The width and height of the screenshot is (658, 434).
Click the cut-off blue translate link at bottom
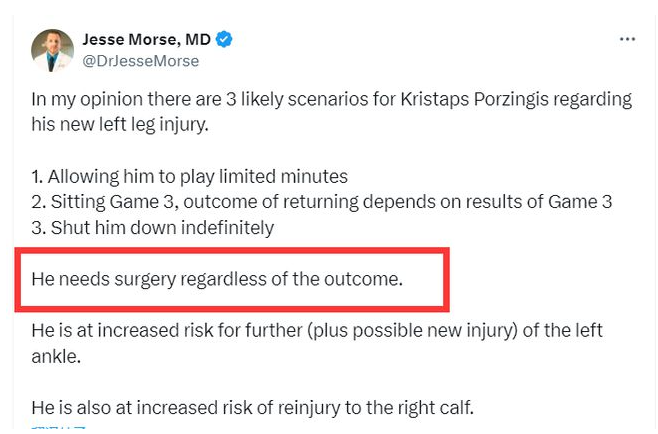pyautogui.click(x=59, y=427)
